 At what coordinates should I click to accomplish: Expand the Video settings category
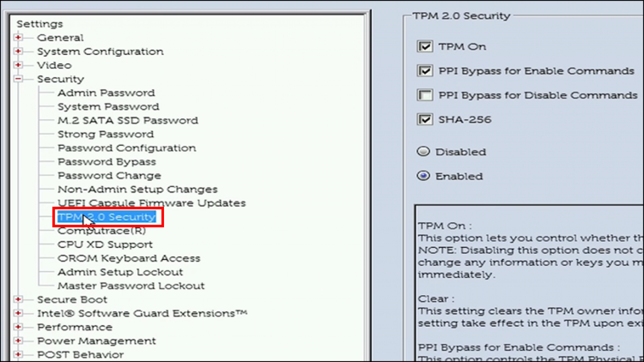[18, 65]
